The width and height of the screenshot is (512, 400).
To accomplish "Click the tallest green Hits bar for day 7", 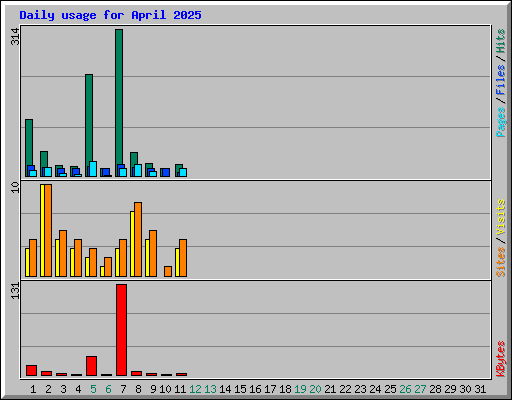I will tap(119, 103).
